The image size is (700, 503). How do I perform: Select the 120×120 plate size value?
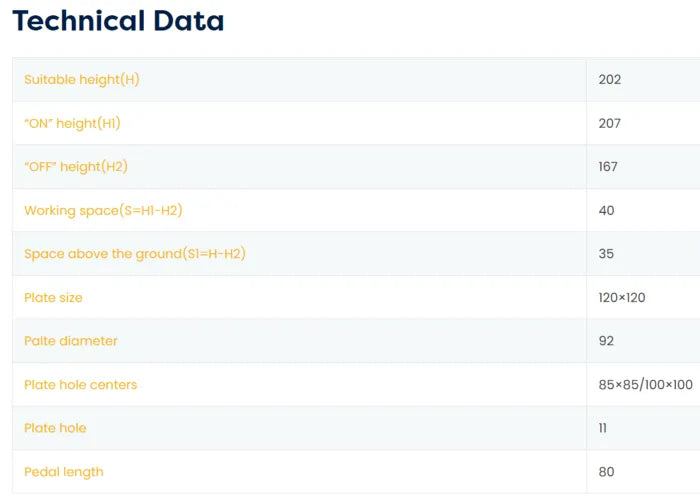coord(621,298)
